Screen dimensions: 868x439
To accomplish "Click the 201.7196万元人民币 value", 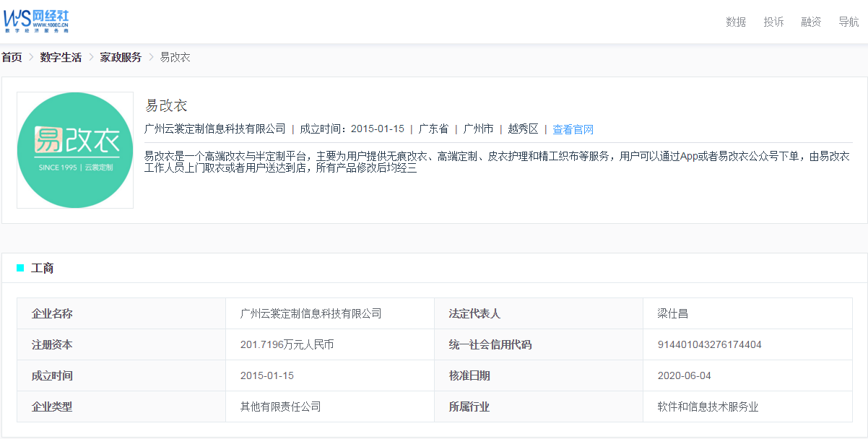I will pyautogui.click(x=287, y=344).
